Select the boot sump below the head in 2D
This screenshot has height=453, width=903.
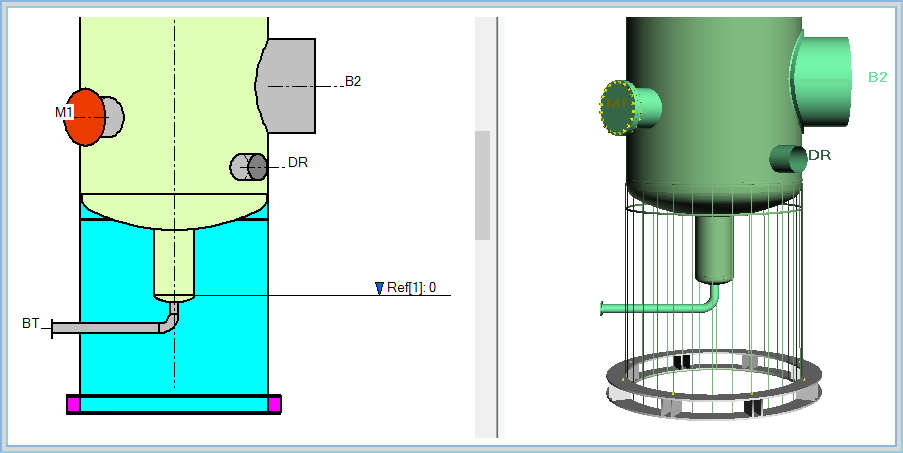pyautogui.click(x=174, y=262)
